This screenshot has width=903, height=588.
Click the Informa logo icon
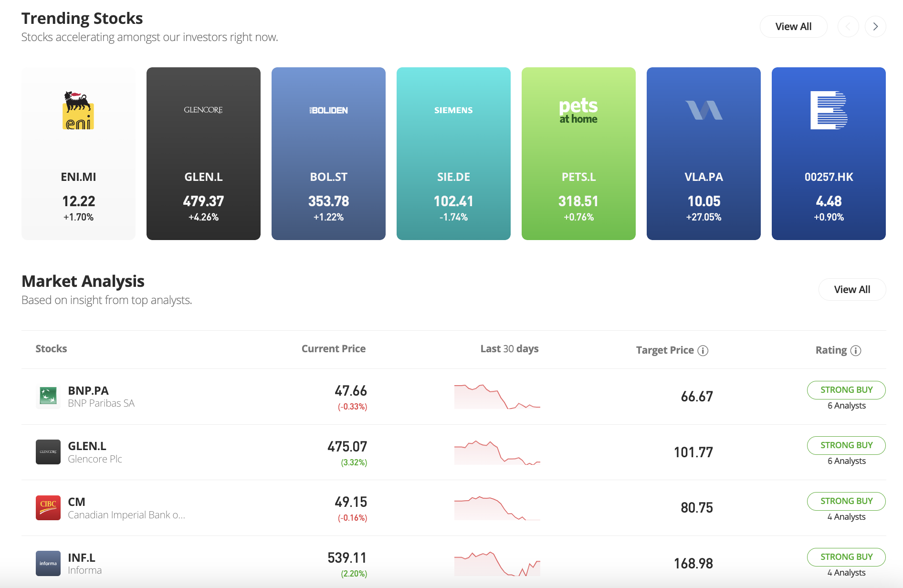click(48, 563)
